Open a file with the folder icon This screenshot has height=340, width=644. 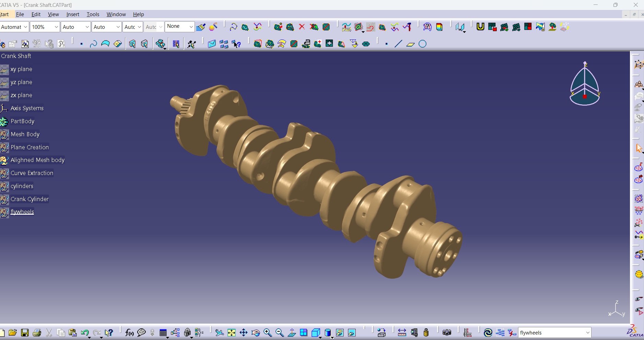pos(13,332)
